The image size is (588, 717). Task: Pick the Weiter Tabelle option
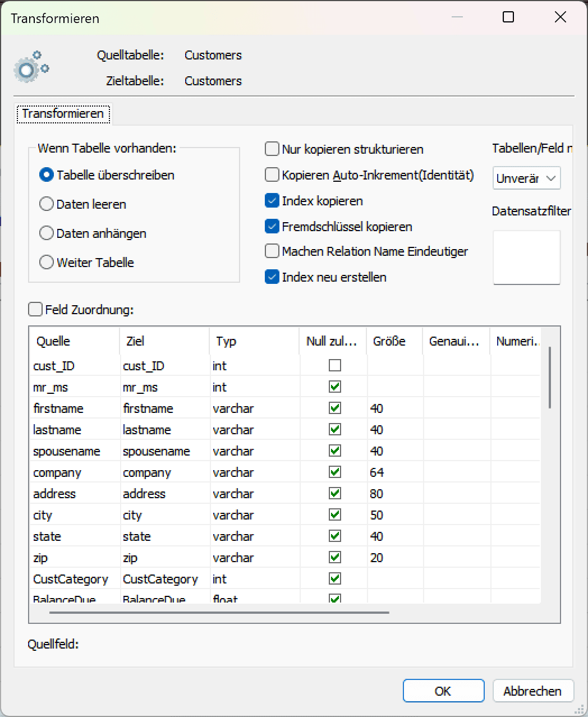coord(47,263)
